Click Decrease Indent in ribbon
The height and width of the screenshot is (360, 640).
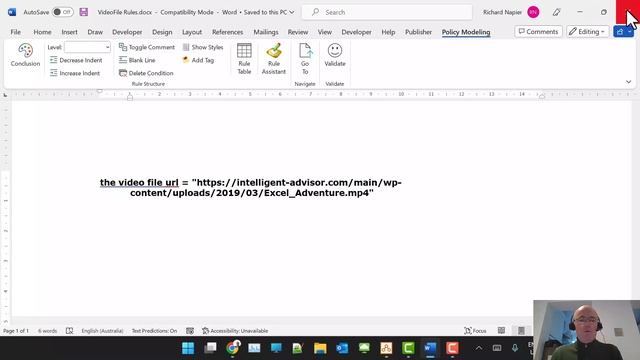pyautogui.click(x=76, y=60)
